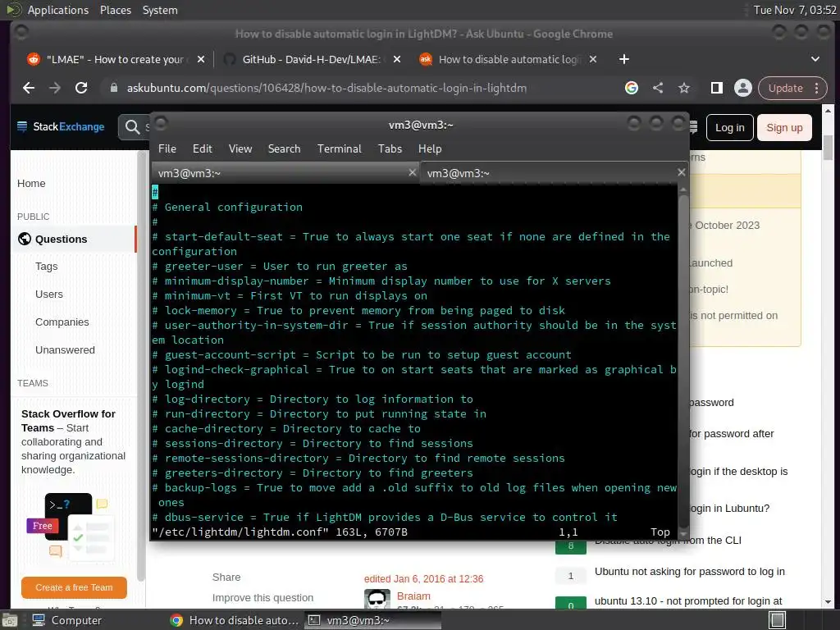Open the terminal File menu
The image size is (840, 630).
(x=167, y=149)
